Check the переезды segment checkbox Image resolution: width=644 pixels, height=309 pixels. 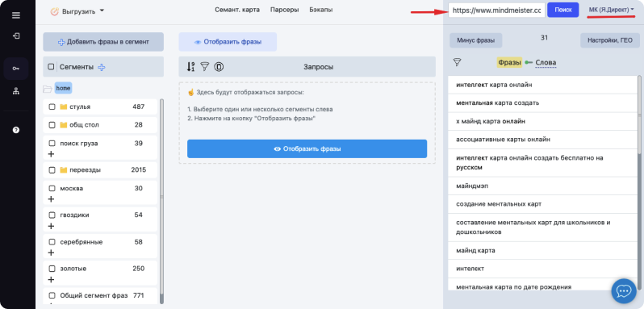[x=52, y=170]
